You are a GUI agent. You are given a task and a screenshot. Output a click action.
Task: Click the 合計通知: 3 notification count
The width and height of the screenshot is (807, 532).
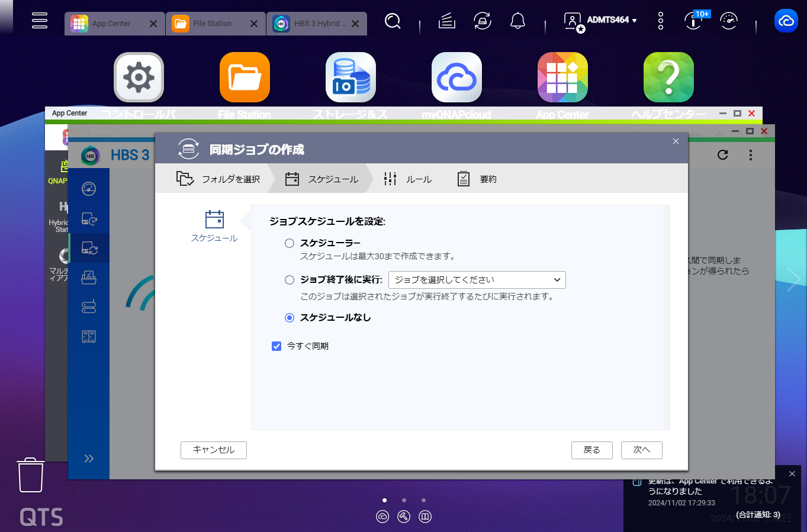(x=758, y=515)
